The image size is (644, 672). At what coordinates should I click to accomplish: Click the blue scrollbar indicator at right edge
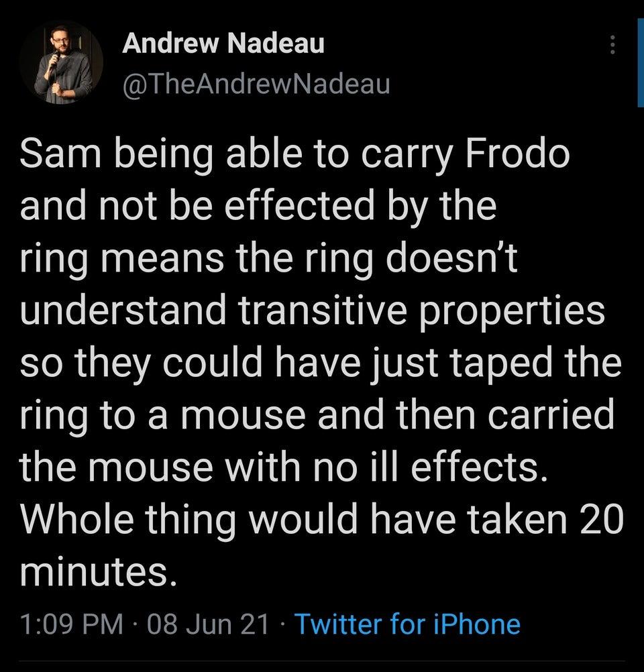pos(639,64)
